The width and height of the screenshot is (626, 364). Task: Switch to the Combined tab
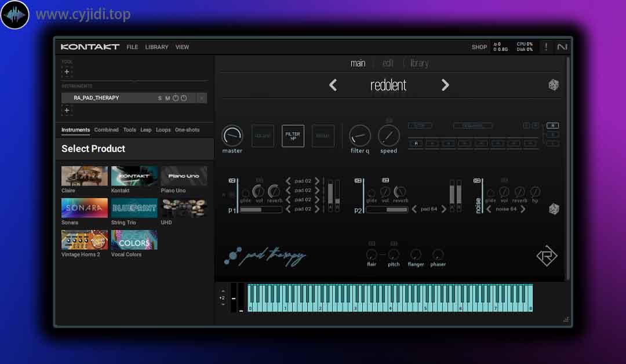pos(106,130)
